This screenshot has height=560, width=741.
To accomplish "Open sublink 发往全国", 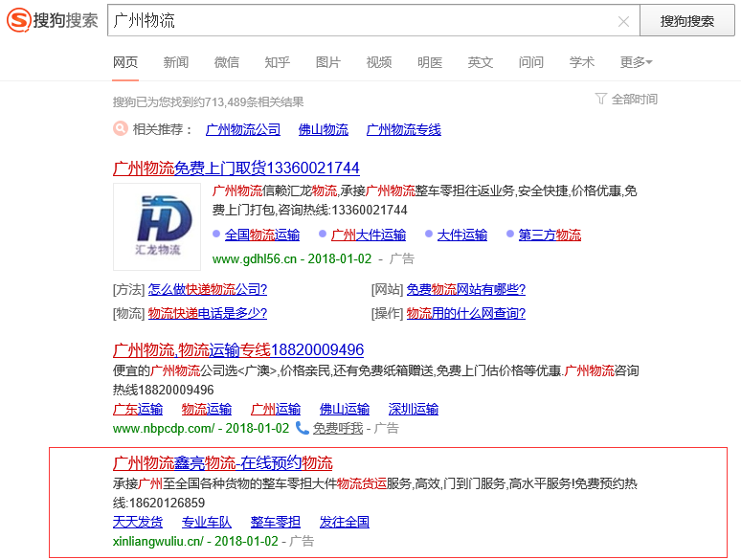I will [x=345, y=523].
